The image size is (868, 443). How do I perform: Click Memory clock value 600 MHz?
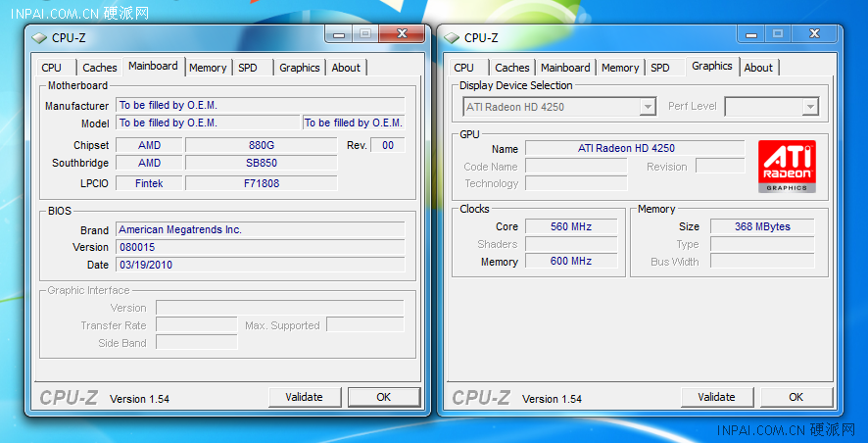click(x=571, y=261)
